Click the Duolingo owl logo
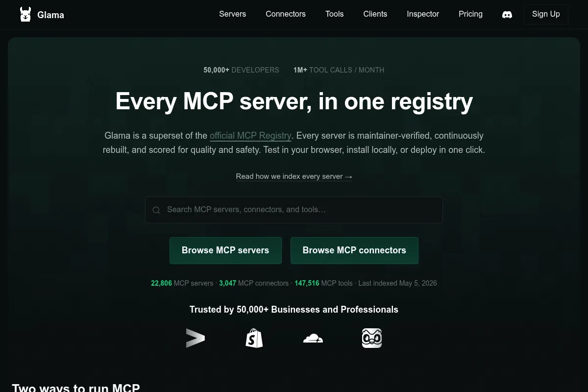588x392 pixels. pyautogui.click(x=372, y=338)
